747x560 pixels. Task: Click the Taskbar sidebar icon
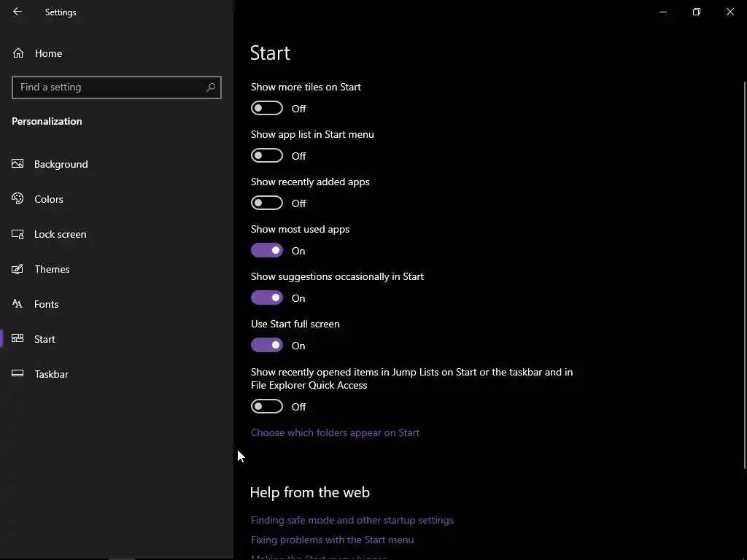(18, 374)
